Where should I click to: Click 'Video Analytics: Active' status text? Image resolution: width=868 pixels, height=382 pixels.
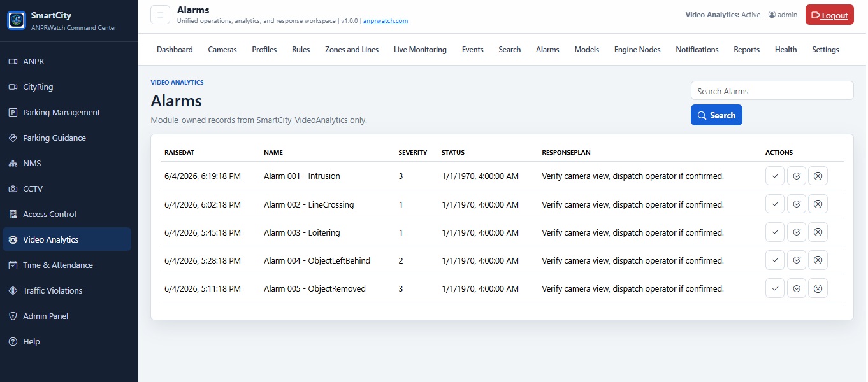(723, 15)
